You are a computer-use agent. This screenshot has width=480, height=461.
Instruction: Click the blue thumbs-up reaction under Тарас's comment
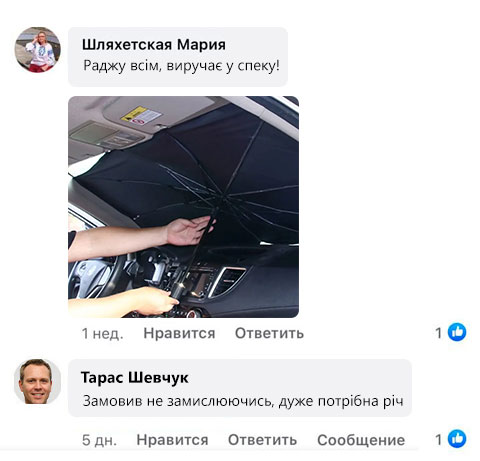(x=457, y=439)
